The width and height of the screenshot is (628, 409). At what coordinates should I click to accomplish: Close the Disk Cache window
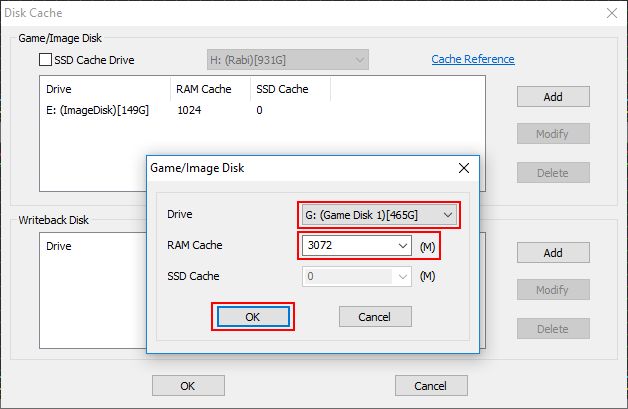[x=612, y=13]
